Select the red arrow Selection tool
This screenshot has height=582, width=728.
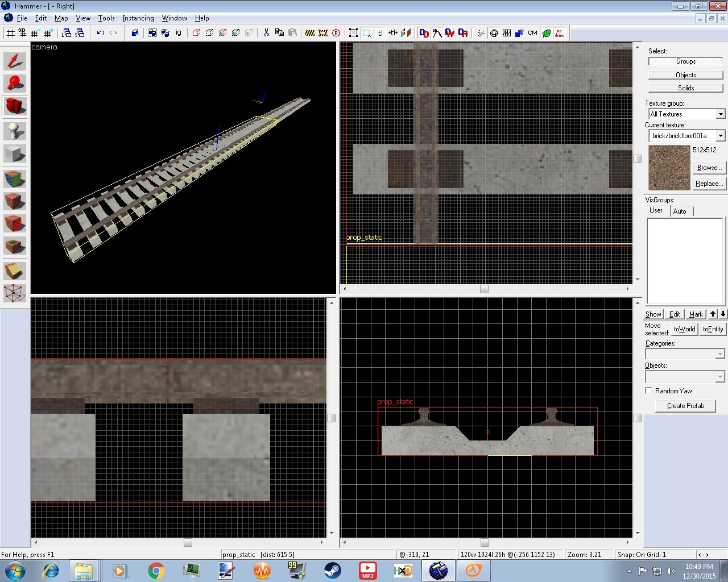15,61
